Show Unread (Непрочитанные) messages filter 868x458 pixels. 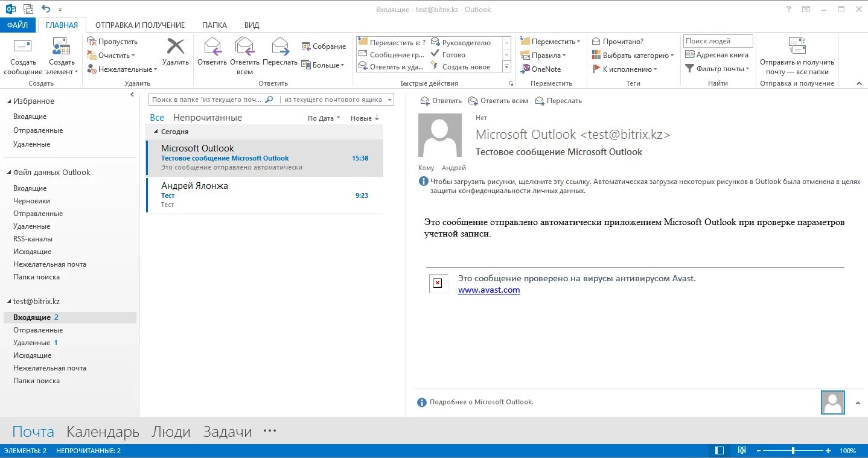(x=208, y=118)
